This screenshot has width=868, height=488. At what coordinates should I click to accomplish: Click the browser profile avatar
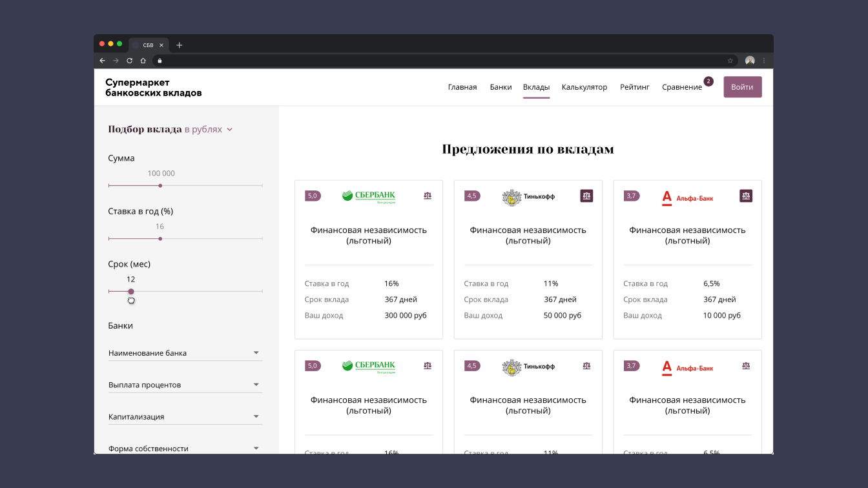coord(750,61)
